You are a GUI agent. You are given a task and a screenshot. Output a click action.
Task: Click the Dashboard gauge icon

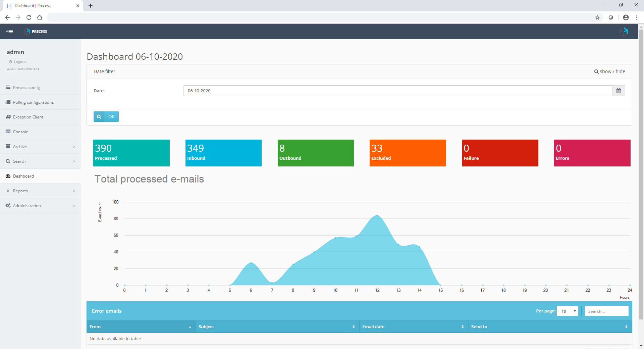tap(8, 176)
